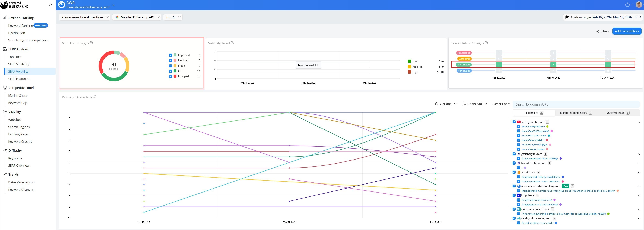Click the Advanced Web Ranking logo
This screenshot has height=230, width=644.
(15, 5)
